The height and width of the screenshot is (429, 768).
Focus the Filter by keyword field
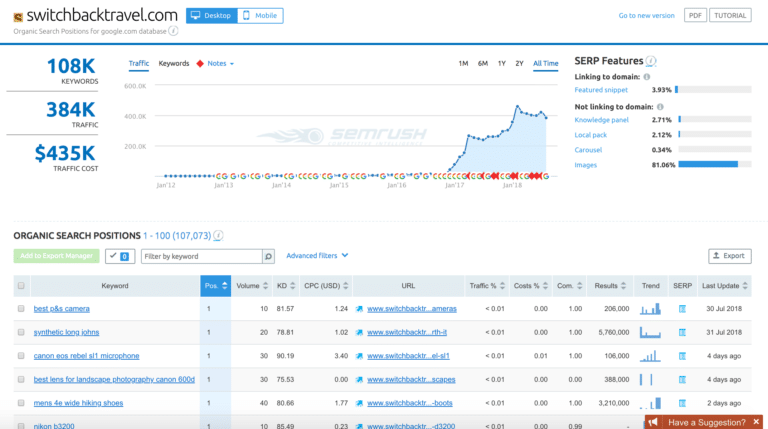click(202, 256)
